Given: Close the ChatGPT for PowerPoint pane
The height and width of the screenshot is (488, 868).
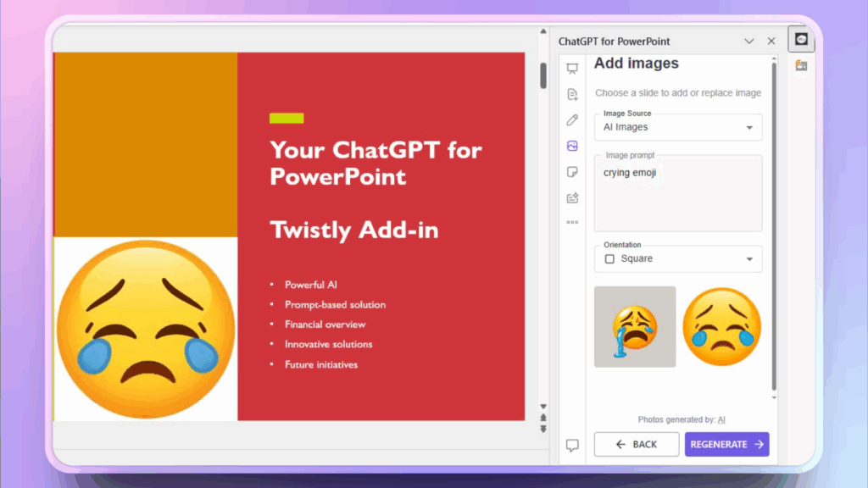Looking at the screenshot, I should [x=771, y=41].
